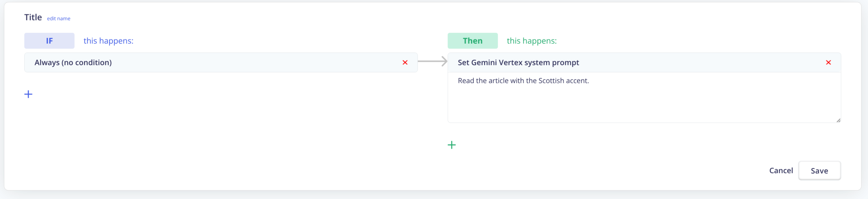Image resolution: width=868 pixels, height=199 pixels.
Task: Click the blue IF badge
Action: (49, 41)
